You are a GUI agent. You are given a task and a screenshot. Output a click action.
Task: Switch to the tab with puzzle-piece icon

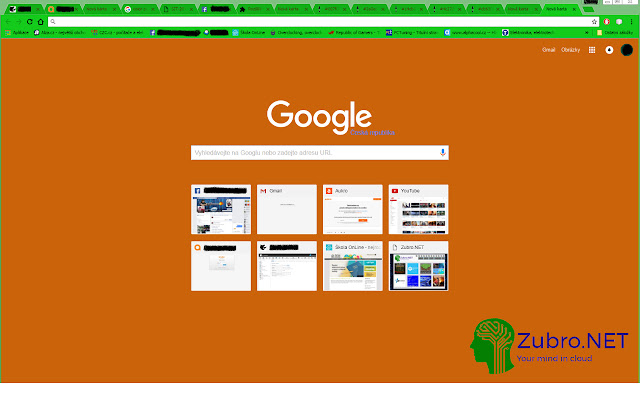253,9
